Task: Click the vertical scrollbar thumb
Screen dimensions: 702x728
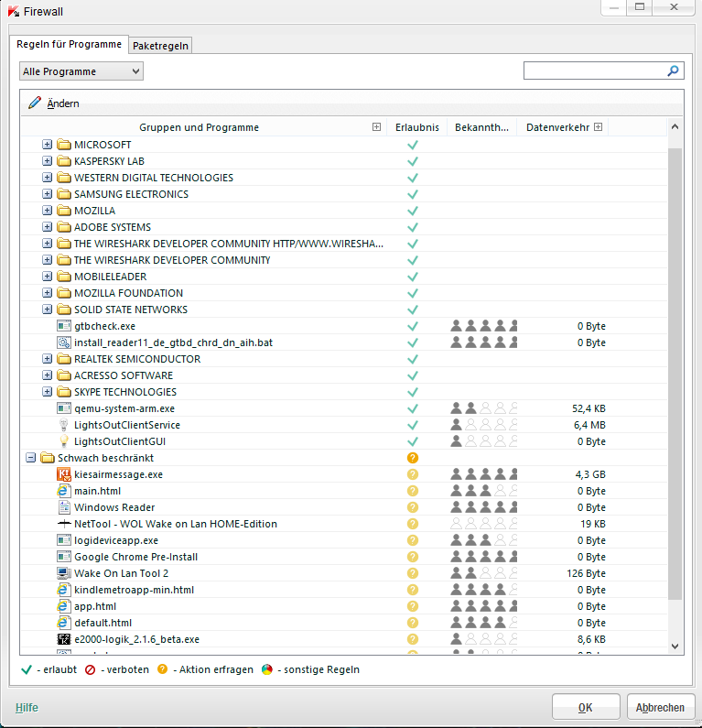Action: pos(675,374)
